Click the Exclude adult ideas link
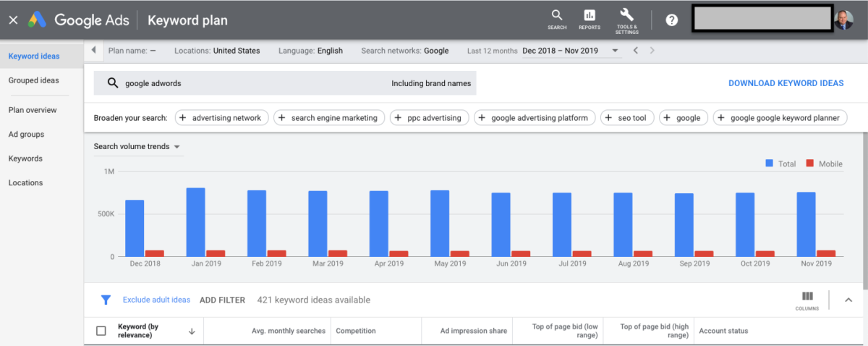 pyautogui.click(x=156, y=300)
